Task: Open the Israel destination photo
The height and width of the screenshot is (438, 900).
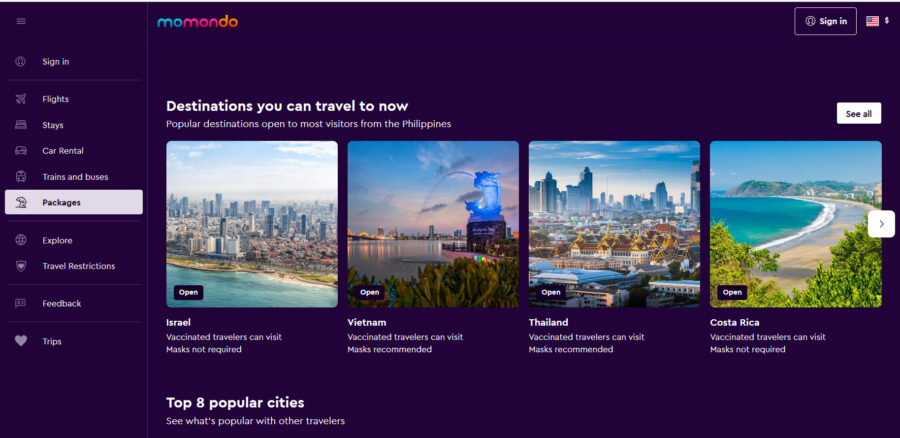Action: click(x=252, y=224)
